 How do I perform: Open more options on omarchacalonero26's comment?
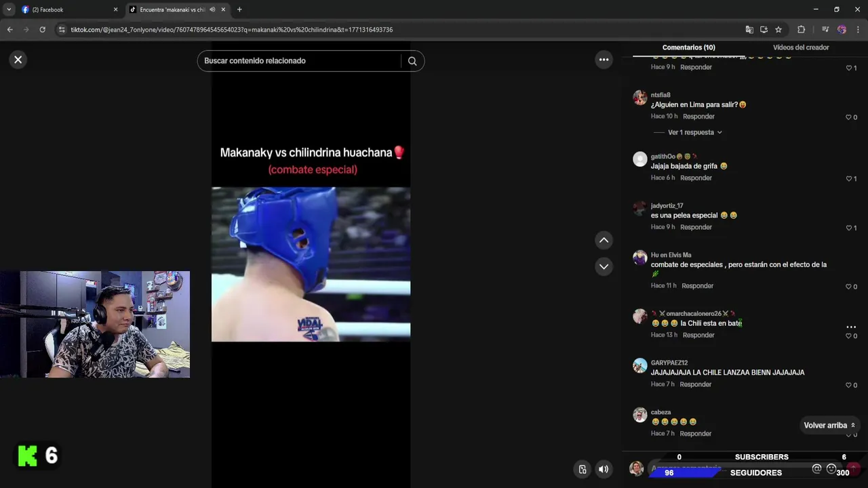tap(851, 327)
